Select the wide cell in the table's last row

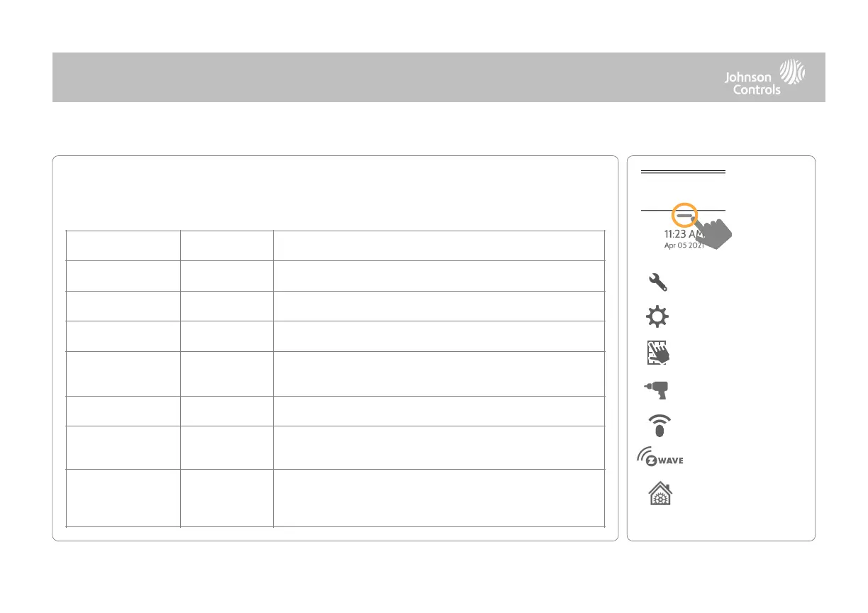coord(439,497)
